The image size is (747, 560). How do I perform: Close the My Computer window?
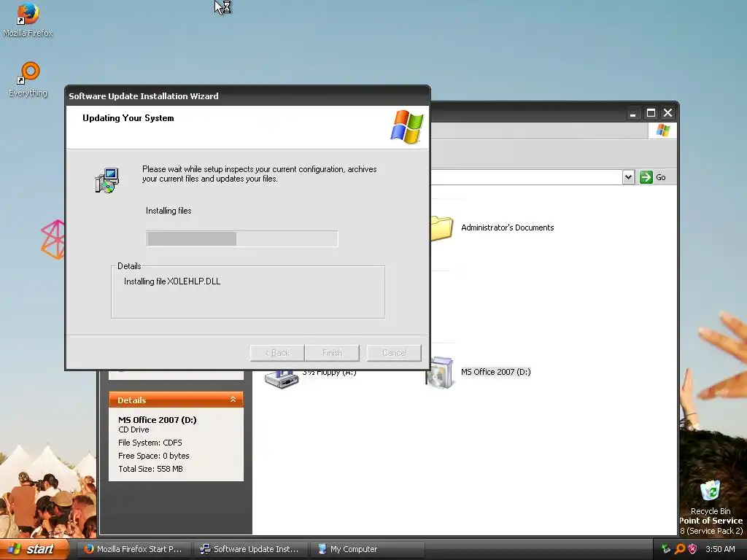click(668, 113)
